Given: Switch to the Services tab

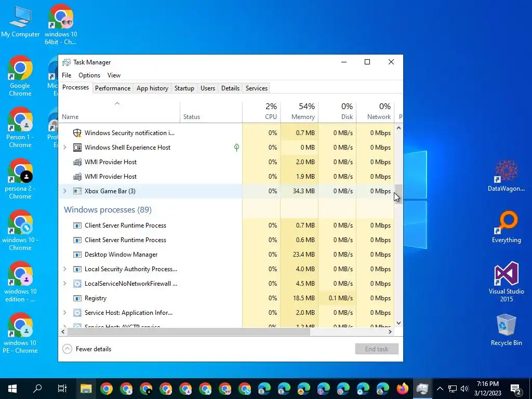Looking at the screenshot, I should coord(257,88).
